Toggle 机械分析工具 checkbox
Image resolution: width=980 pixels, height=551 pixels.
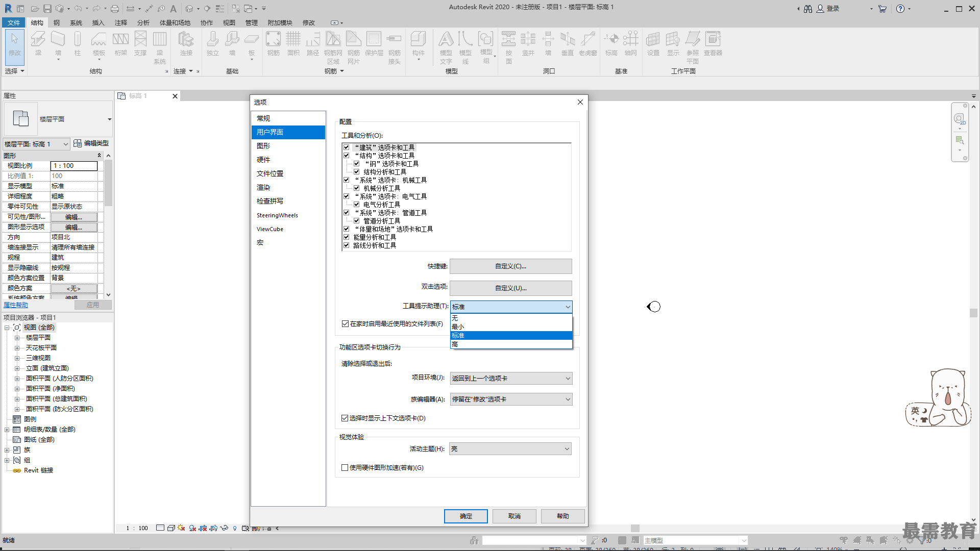[356, 188]
